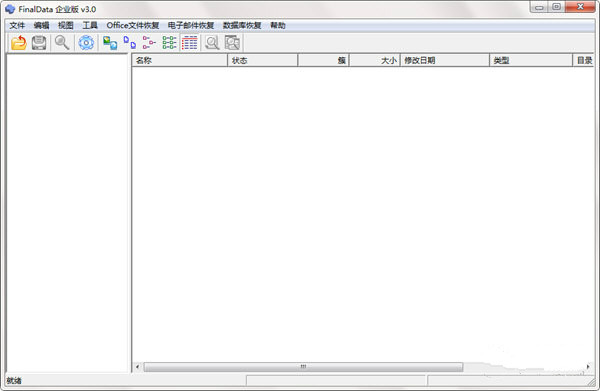Open the blue gear settings icon
This screenshot has width=600, height=391.
click(86, 43)
